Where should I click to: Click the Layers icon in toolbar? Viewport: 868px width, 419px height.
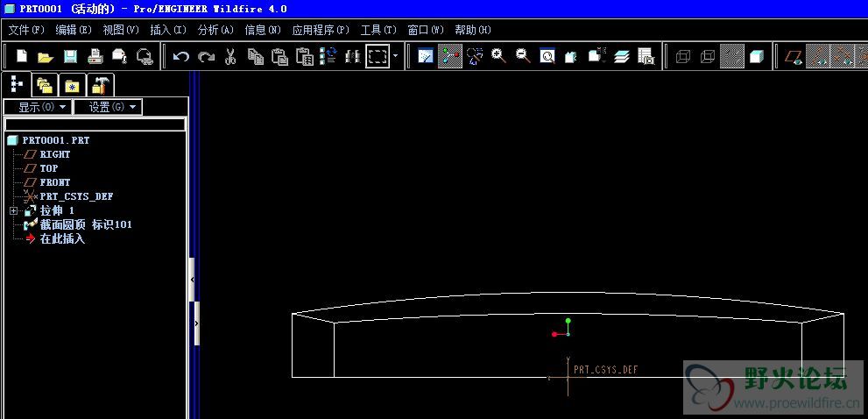[x=622, y=56]
